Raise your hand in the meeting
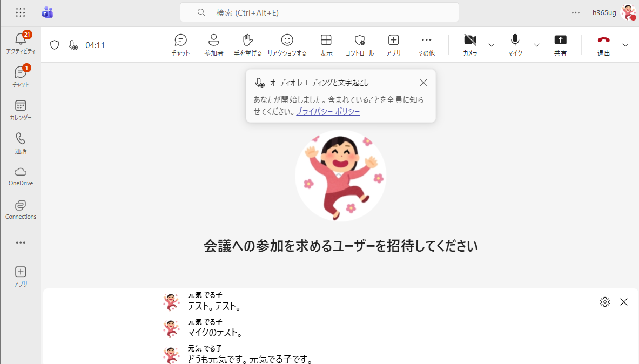Image resolution: width=639 pixels, height=364 pixels. [248, 45]
